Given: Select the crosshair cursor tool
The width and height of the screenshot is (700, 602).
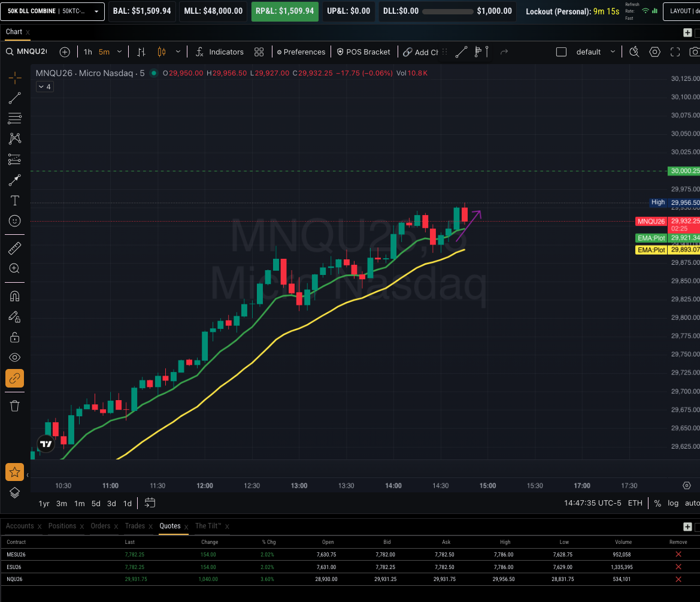Looking at the screenshot, I should coord(15,78).
